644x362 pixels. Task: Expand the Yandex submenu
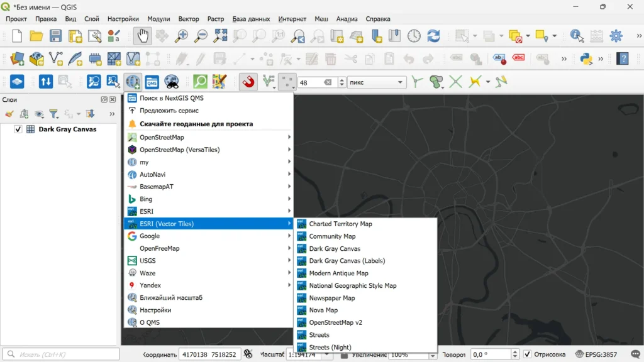coord(209,285)
